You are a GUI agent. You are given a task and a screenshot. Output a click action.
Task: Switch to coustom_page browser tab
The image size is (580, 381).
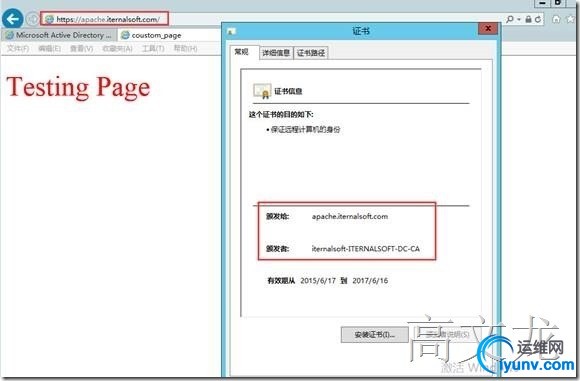[x=169, y=35]
